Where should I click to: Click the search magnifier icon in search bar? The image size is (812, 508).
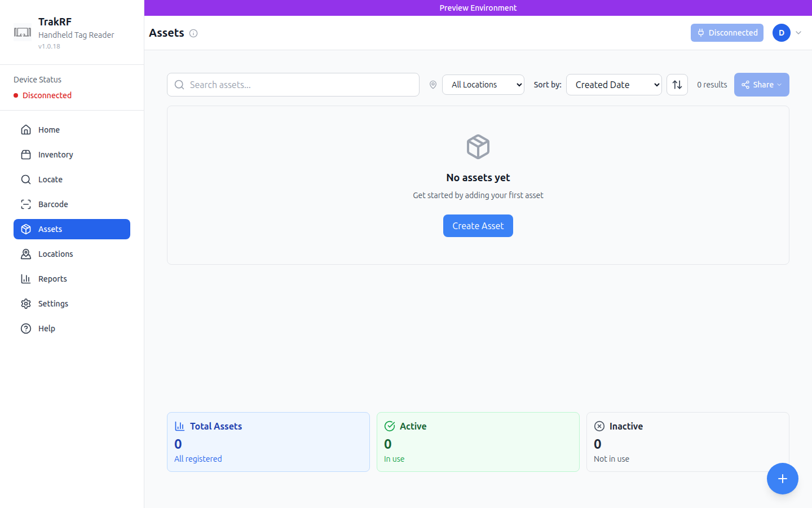179,84
